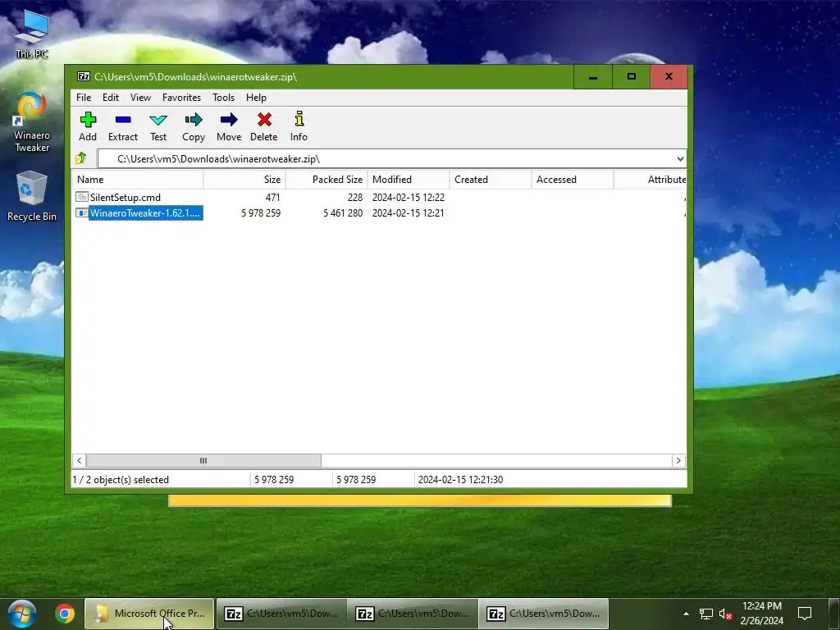Image resolution: width=840 pixels, height=630 pixels.
Task: Click size value 471
Action: point(272,198)
